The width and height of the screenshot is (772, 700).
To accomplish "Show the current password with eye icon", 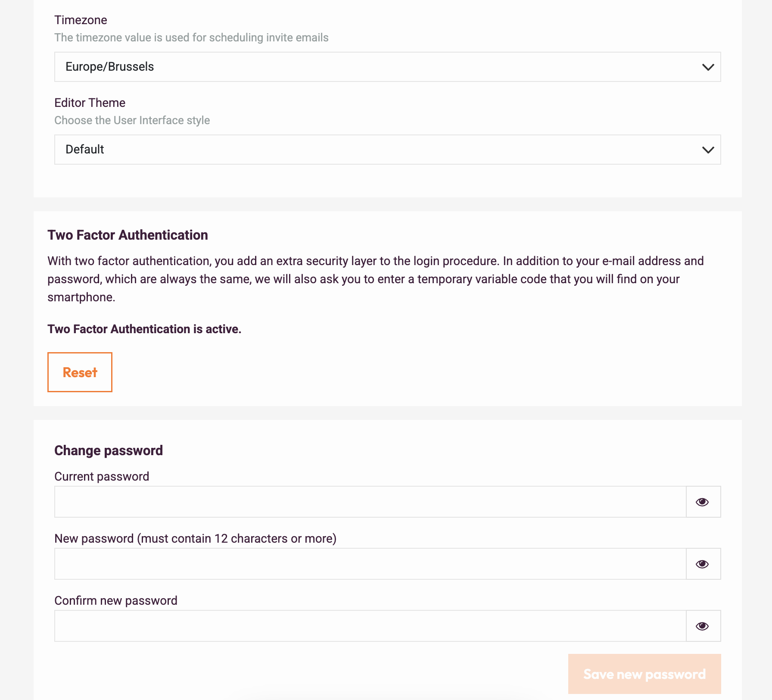I will (703, 502).
